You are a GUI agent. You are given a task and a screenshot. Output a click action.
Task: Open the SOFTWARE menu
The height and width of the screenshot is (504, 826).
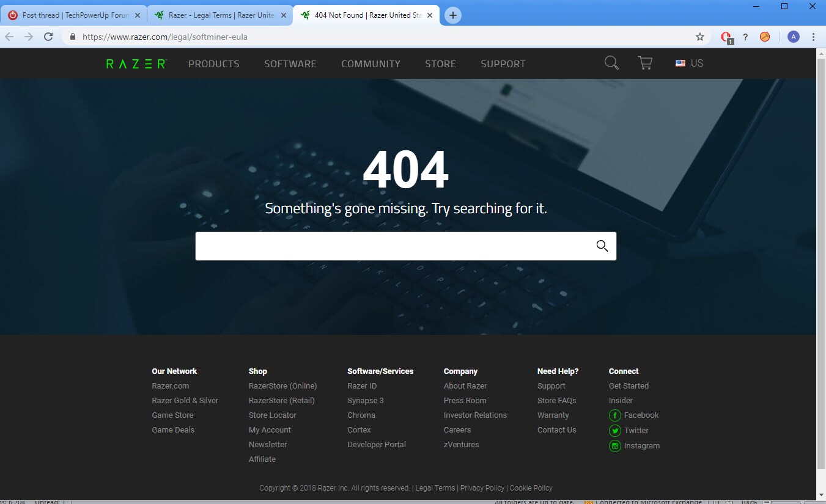coord(290,64)
